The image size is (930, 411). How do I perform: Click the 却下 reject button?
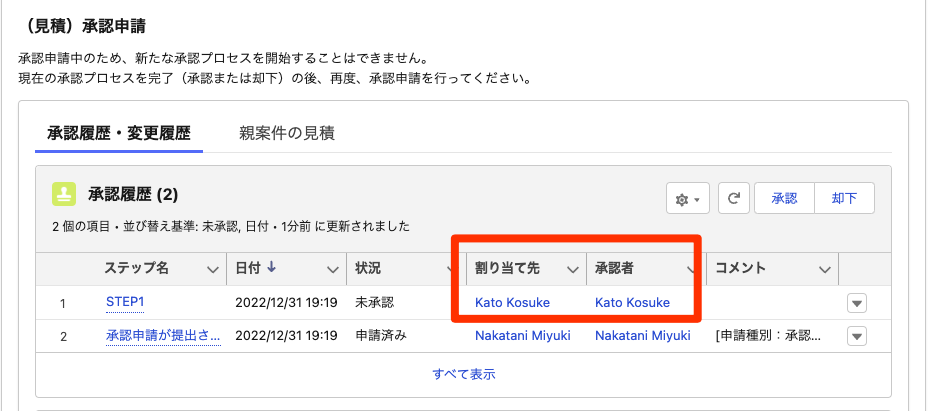(x=844, y=198)
